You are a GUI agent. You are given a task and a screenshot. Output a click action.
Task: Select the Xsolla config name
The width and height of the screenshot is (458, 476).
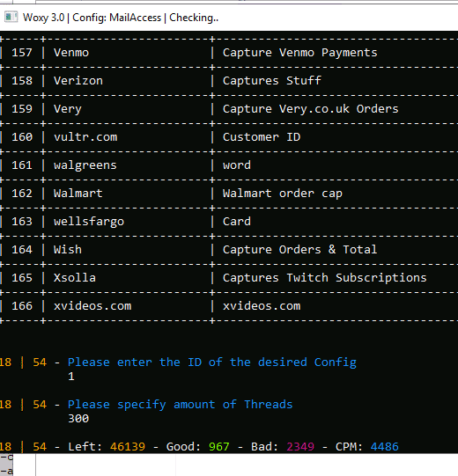coord(75,278)
